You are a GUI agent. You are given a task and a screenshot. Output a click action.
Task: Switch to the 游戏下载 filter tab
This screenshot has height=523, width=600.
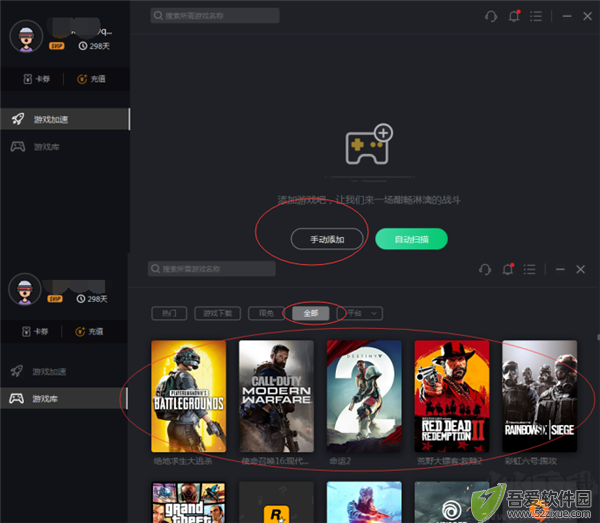(x=217, y=313)
